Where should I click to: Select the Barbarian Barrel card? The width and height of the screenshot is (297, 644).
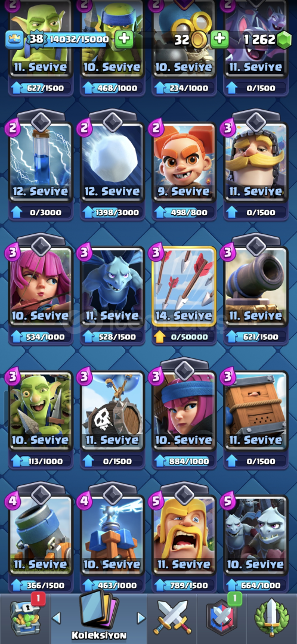(x=112, y=410)
